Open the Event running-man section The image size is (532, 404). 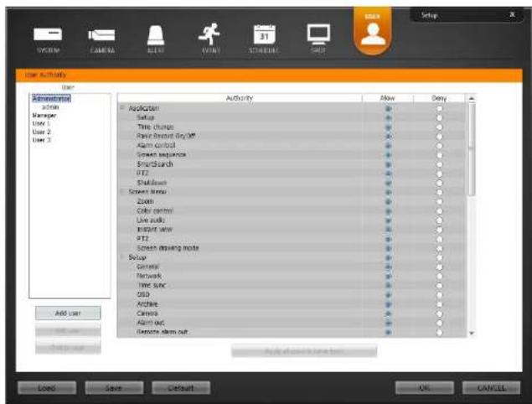tap(210, 39)
